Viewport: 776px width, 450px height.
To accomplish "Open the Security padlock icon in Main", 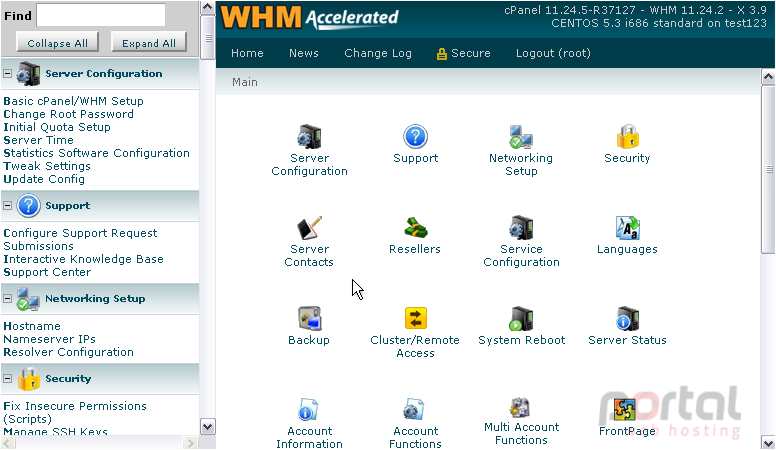I will click(x=628, y=137).
